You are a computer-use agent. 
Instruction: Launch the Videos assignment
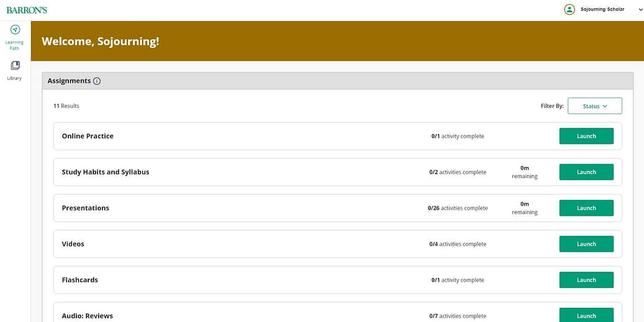[586, 244]
